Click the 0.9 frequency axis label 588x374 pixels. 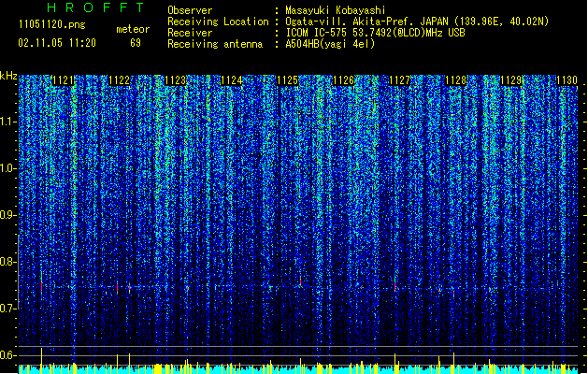7,215
